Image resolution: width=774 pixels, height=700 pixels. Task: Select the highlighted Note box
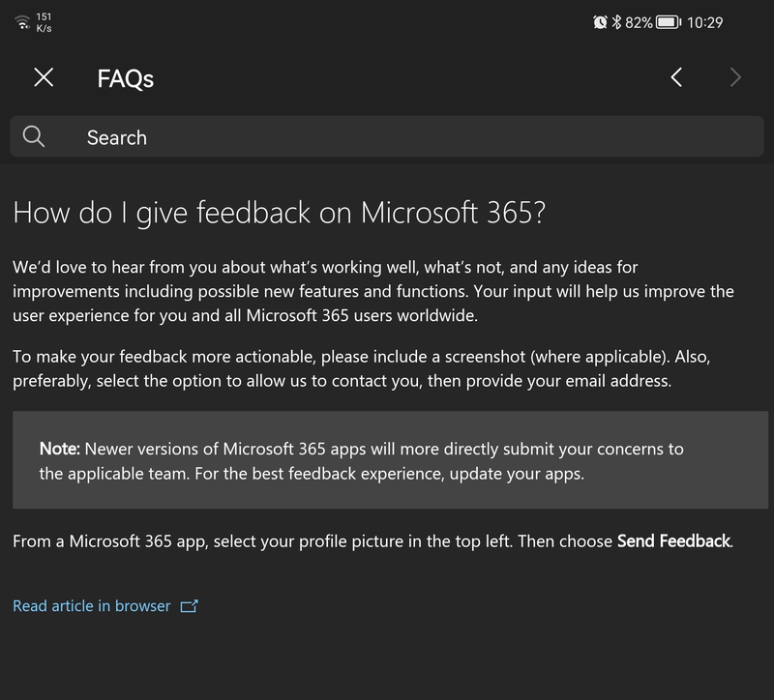tap(387, 459)
